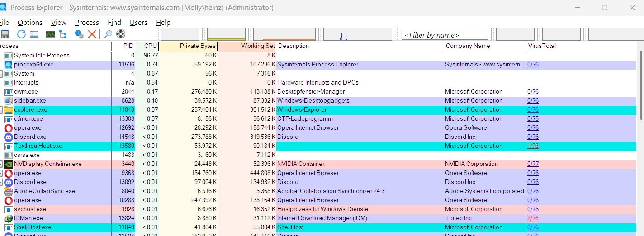The image size is (644, 236).
Task: Select the System Idle Process row
Action: coord(318,56)
